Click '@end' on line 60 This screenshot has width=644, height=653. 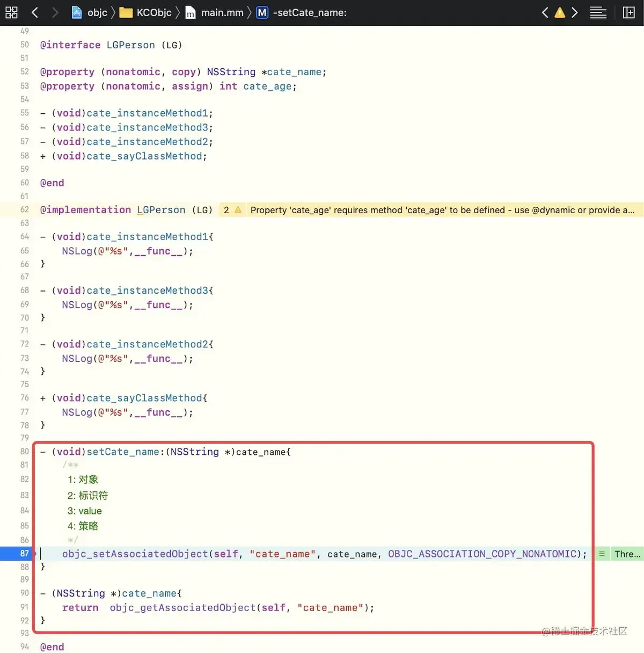(x=52, y=183)
